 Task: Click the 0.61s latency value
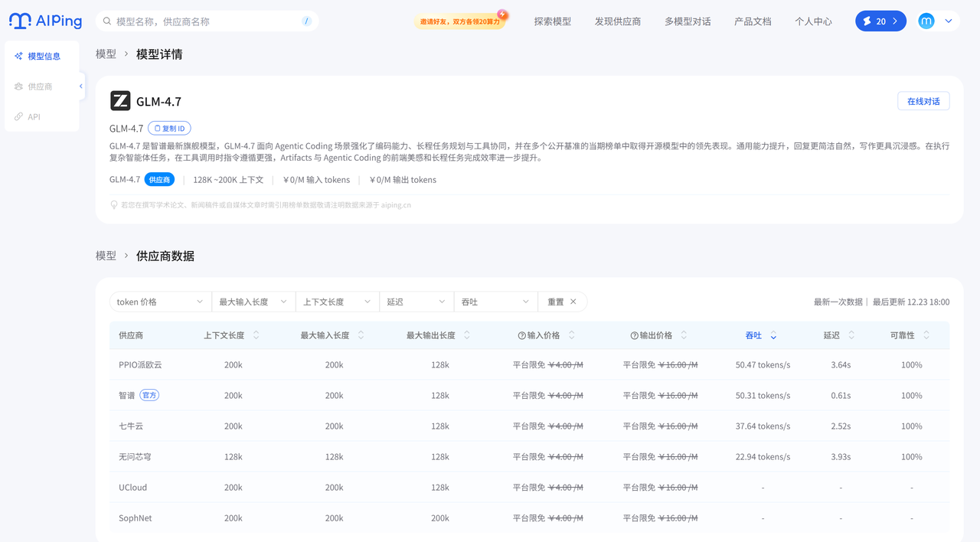point(841,396)
